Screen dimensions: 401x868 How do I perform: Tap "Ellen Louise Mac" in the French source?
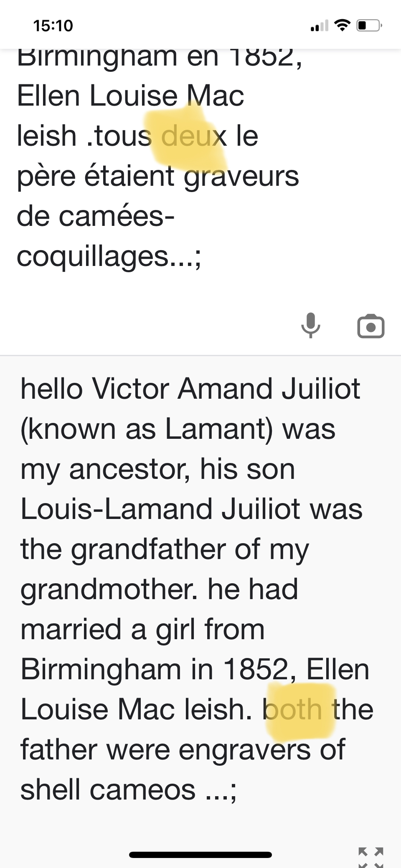tap(130, 96)
